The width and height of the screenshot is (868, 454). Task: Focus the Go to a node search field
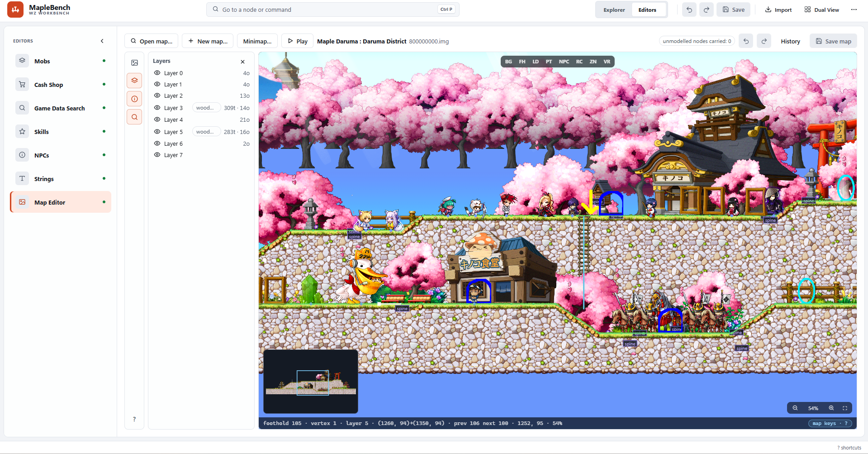coord(333,10)
